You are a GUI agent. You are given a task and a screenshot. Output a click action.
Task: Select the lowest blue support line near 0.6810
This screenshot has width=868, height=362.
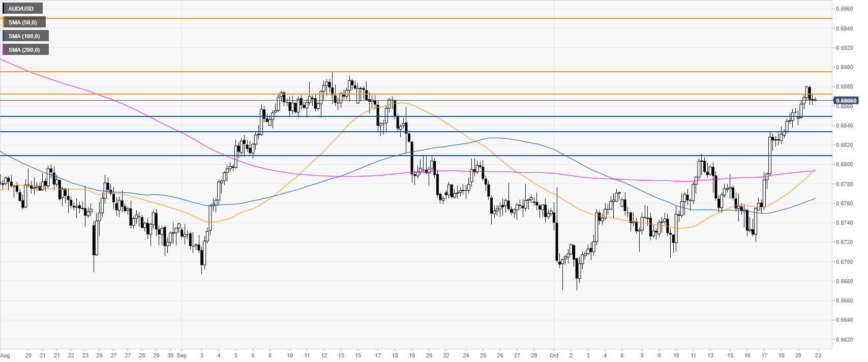pos(416,156)
